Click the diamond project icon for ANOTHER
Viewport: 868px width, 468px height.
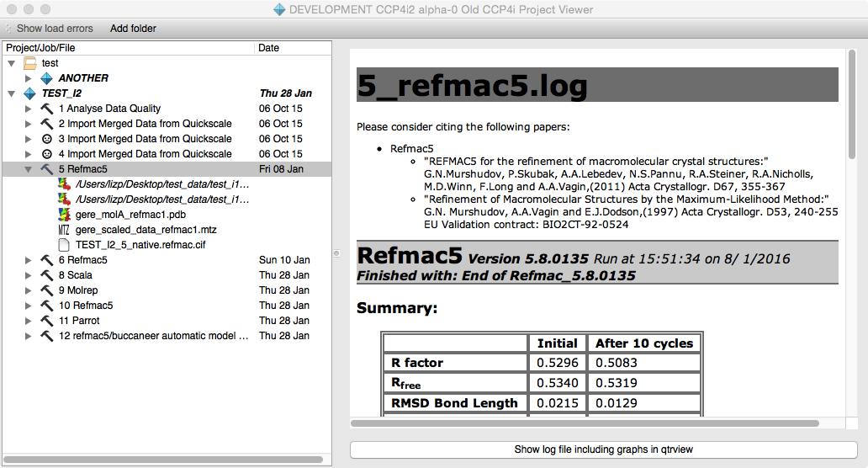pos(48,78)
